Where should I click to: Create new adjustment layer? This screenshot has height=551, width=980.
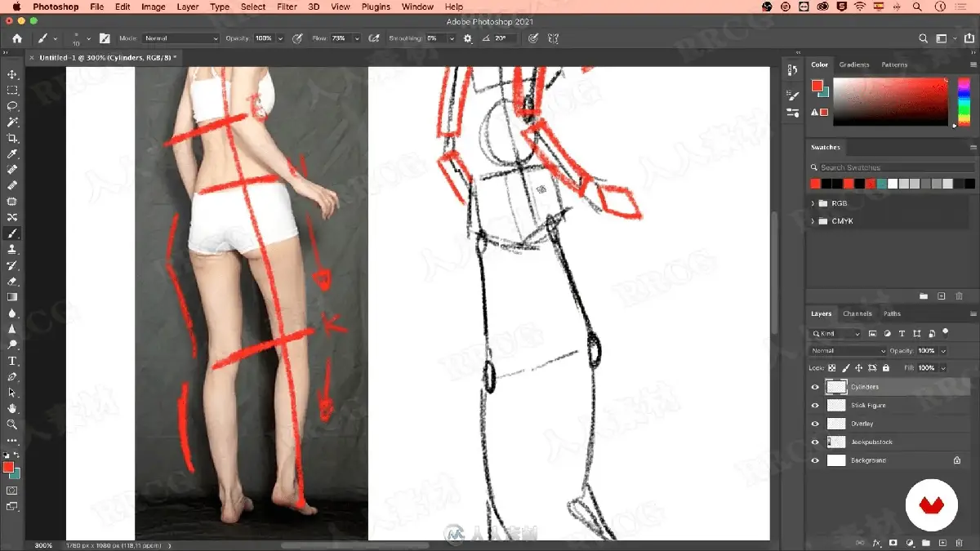(x=910, y=542)
